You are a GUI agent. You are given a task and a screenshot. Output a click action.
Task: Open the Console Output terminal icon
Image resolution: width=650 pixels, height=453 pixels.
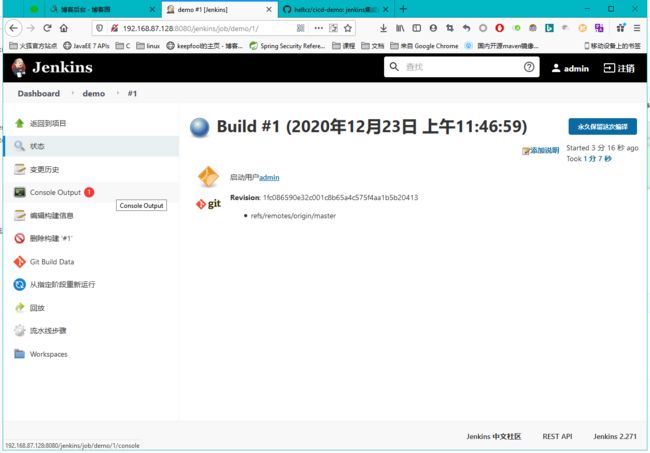point(19,192)
